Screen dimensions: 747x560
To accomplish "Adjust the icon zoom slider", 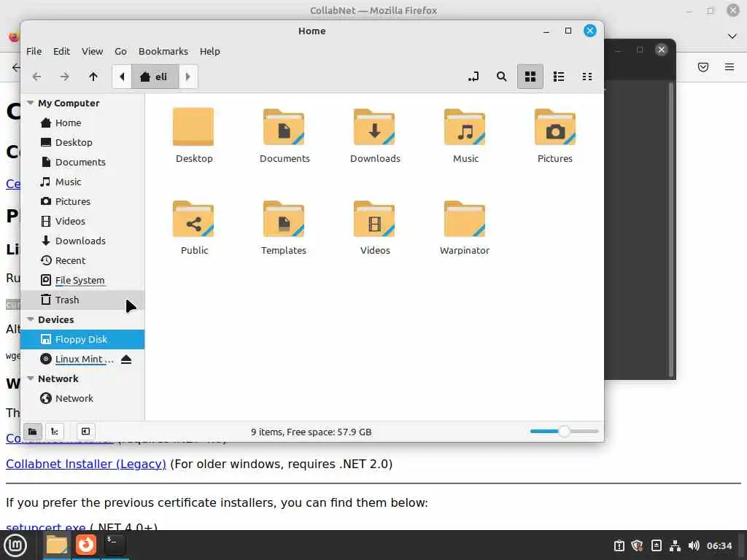I will coord(564,432).
